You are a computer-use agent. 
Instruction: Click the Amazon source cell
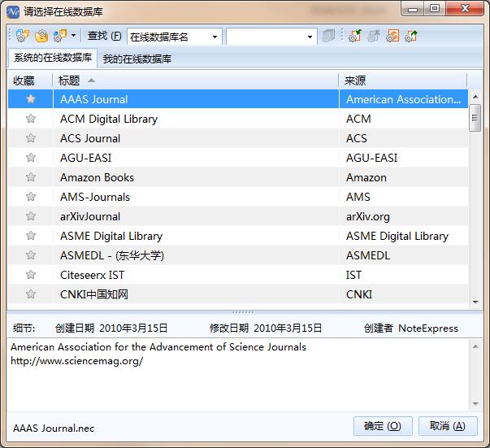(403, 177)
